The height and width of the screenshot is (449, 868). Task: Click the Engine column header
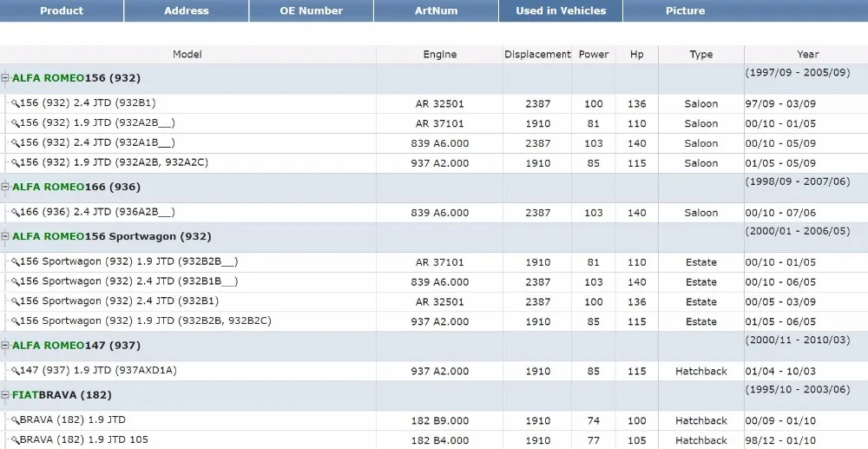pyautogui.click(x=440, y=54)
